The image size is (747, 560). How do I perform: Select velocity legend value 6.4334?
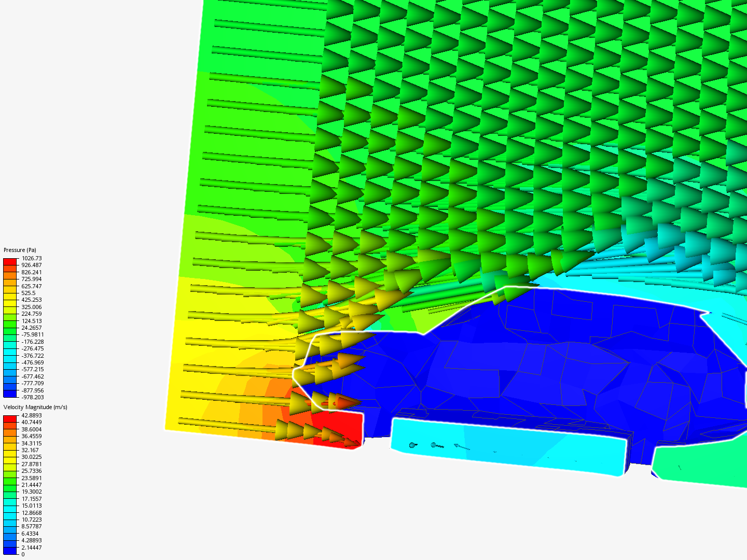click(x=30, y=534)
